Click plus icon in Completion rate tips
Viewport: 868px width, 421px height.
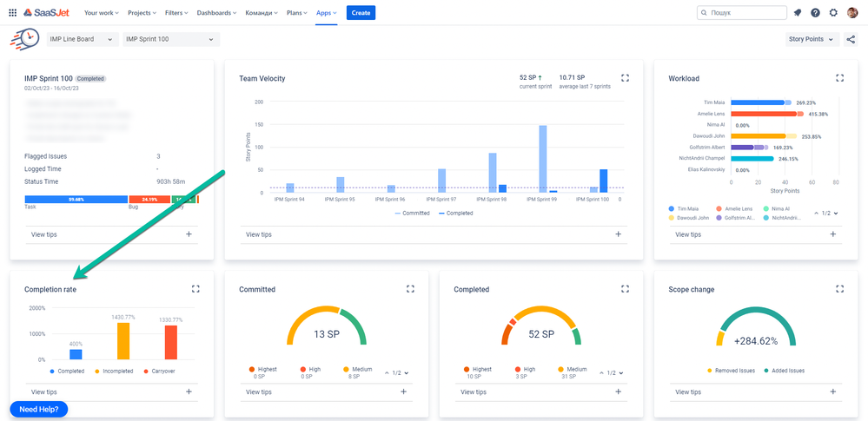click(189, 391)
